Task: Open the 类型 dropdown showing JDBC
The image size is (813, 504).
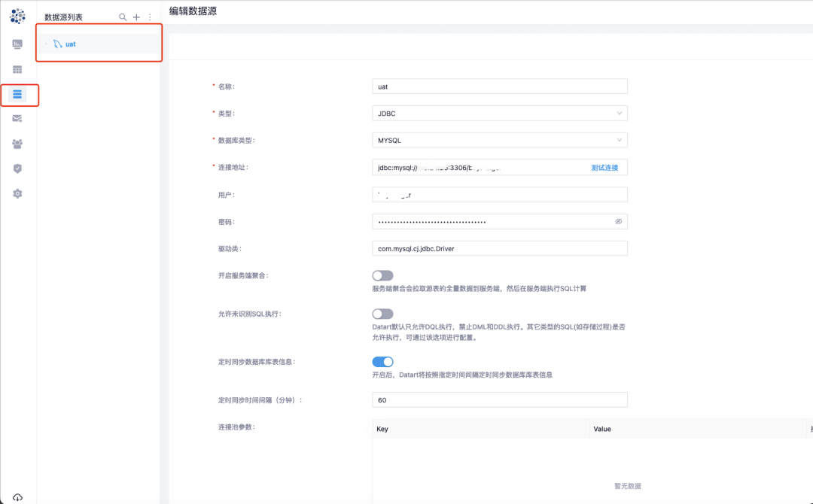Action: pyautogui.click(x=619, y=113)
